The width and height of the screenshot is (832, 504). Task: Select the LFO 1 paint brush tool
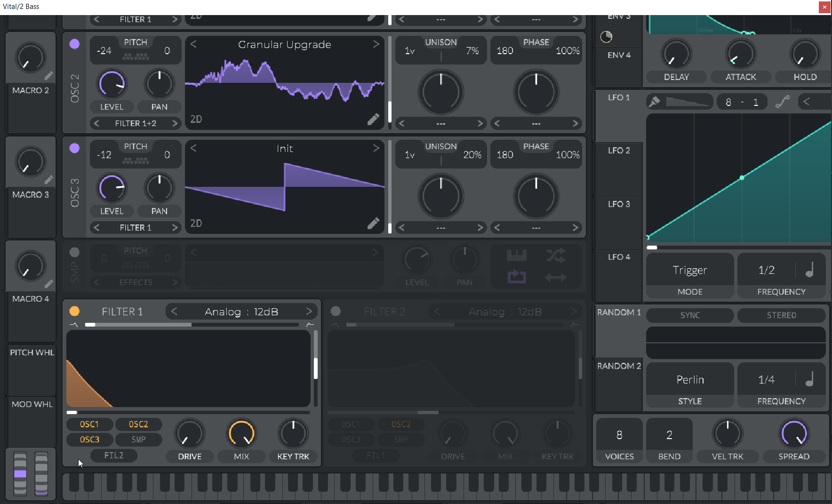point(654,102)
